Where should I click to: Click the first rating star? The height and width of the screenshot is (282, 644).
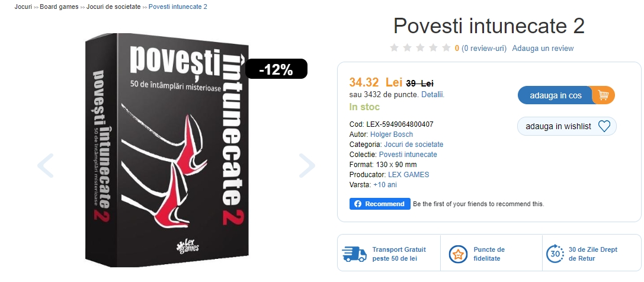click(395, 47)
